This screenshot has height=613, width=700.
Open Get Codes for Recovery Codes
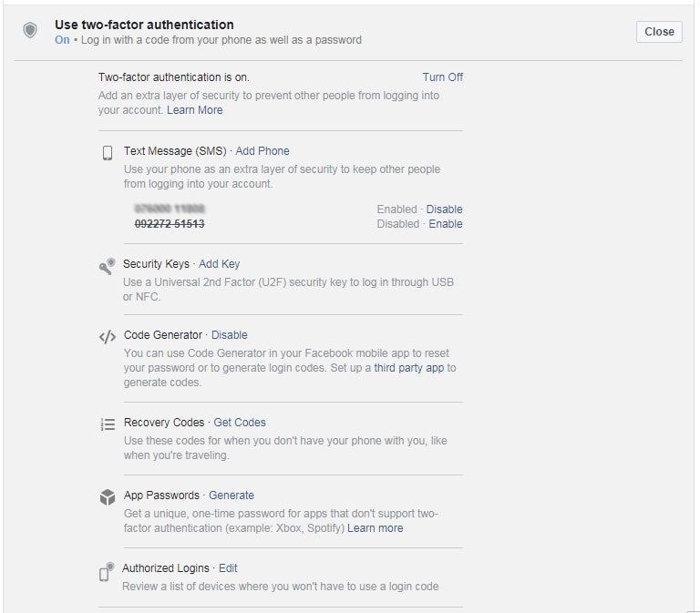[240, 423]
